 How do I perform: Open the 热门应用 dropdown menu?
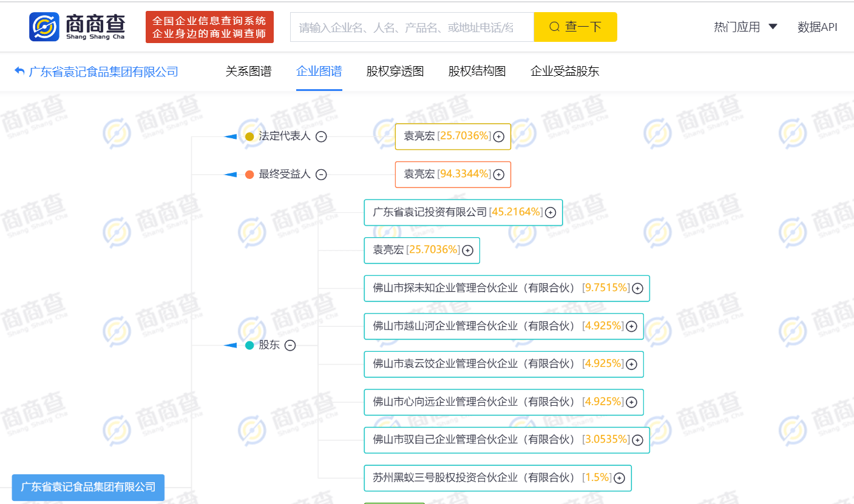(x=745, y=27)
